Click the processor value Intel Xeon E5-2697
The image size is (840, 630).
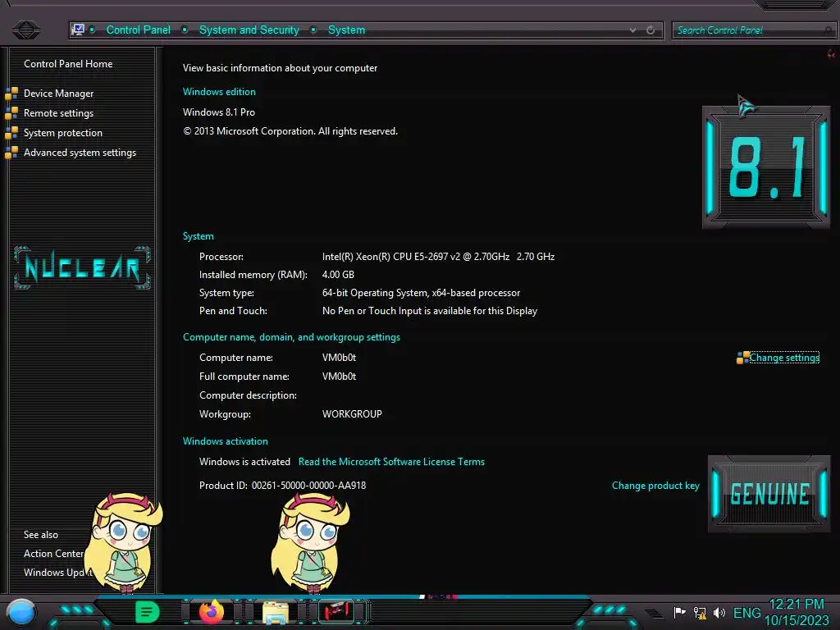(x=438, y=257)
